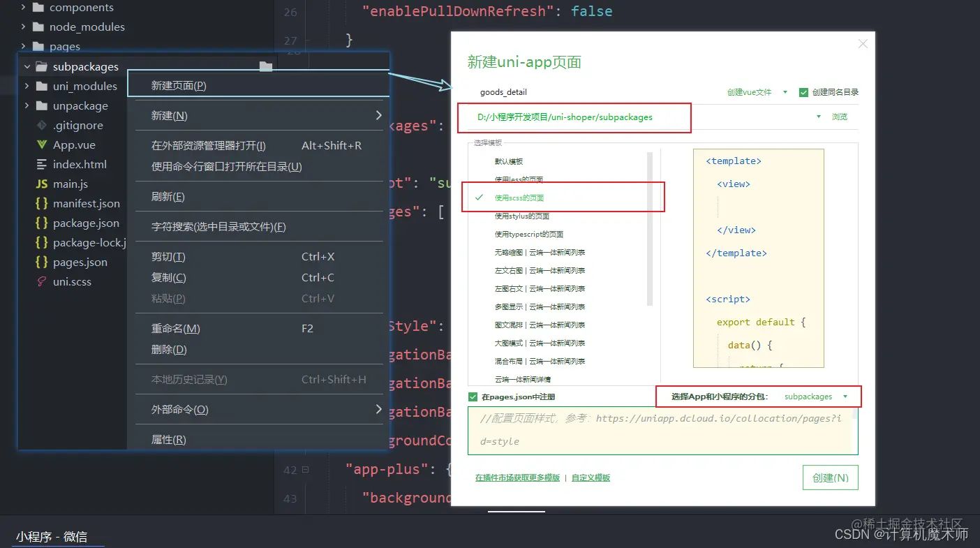
Task: Collapse the code fold toggle at line 42
Action: click(x=305, y=470)
